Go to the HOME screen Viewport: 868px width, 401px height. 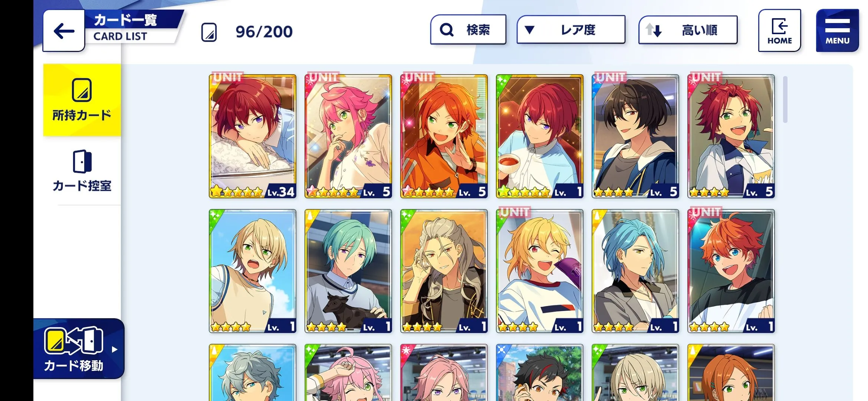point(779,30)
